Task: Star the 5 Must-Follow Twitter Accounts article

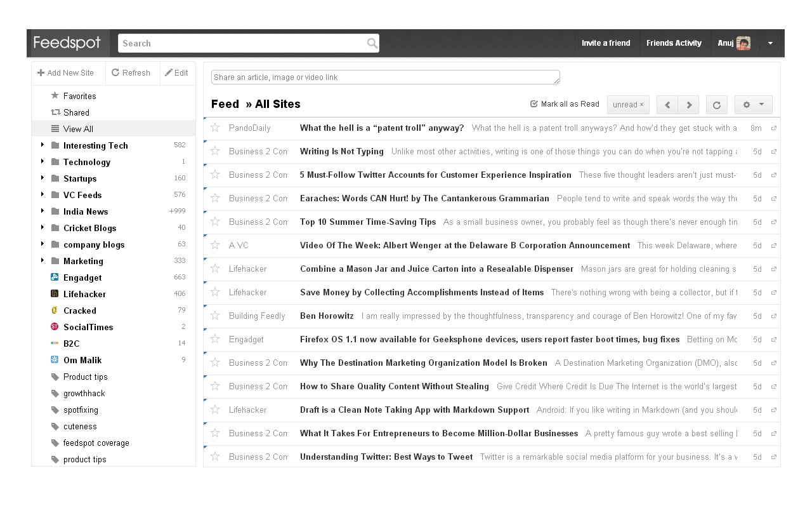Action: point(215,175)
